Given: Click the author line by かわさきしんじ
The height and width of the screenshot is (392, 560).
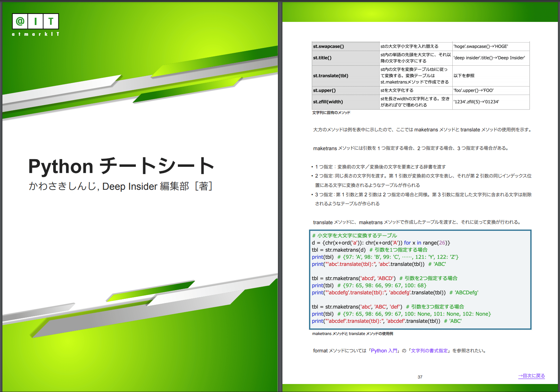Looking at the screenshot, I should (x=121, y=187).
